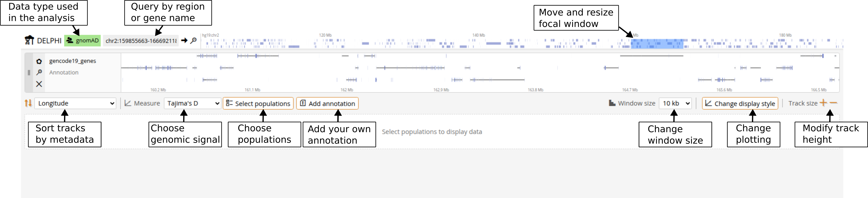Click the orange sort order arrows icon
Image resolution: width=868 pixels, height=198 pixels.
coord(28,103)
